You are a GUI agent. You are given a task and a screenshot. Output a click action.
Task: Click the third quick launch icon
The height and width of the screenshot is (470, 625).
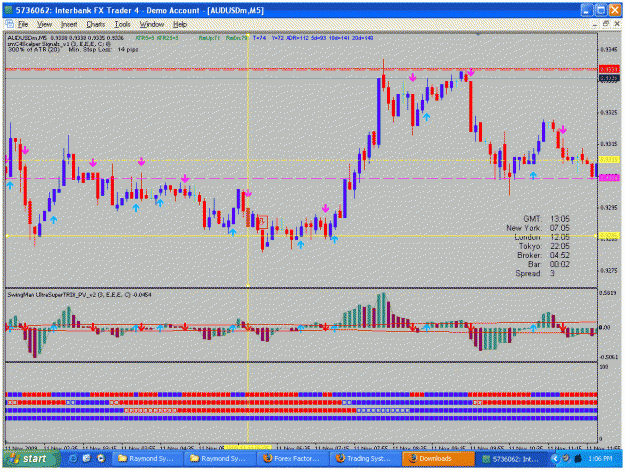click(x=101, y=459)
